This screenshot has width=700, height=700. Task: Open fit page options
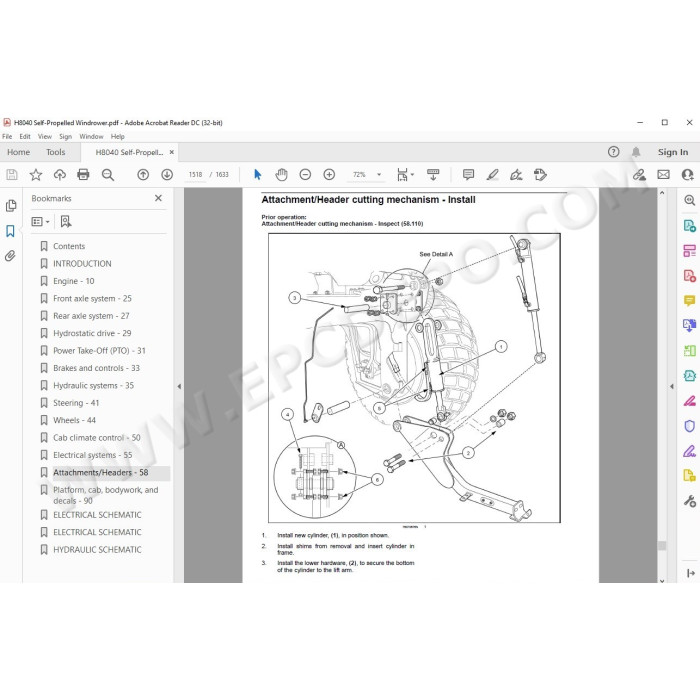[405, 175]
